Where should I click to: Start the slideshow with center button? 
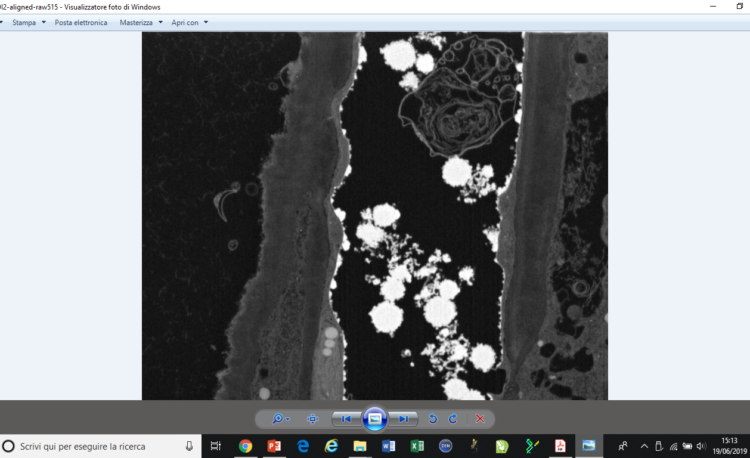tap(375, 418)
